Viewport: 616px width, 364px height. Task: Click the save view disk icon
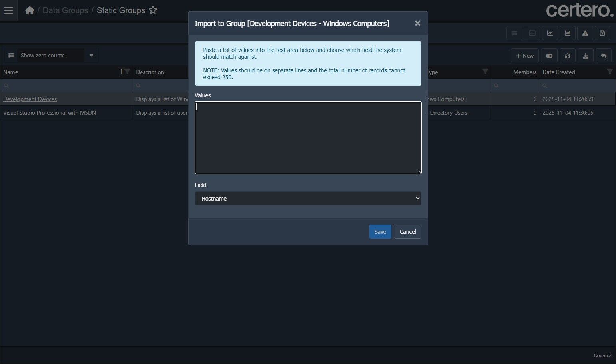point(602,33)
